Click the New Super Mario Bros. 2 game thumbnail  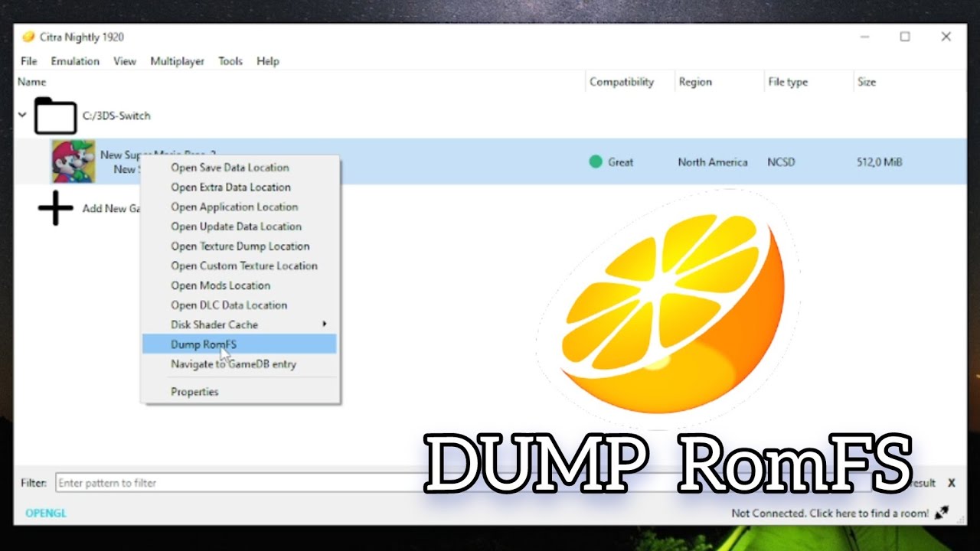pos(73,161)
